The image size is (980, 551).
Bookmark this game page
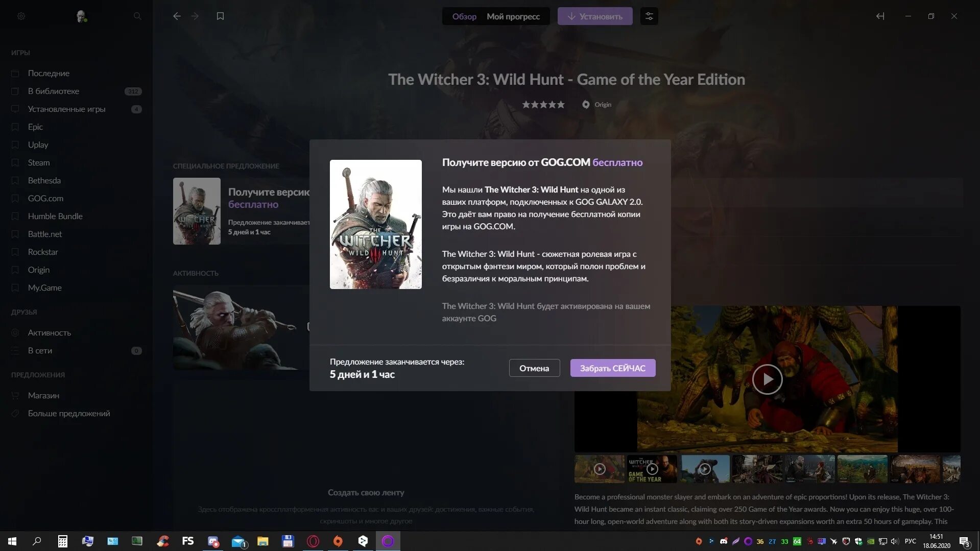(x=220, y=16)
